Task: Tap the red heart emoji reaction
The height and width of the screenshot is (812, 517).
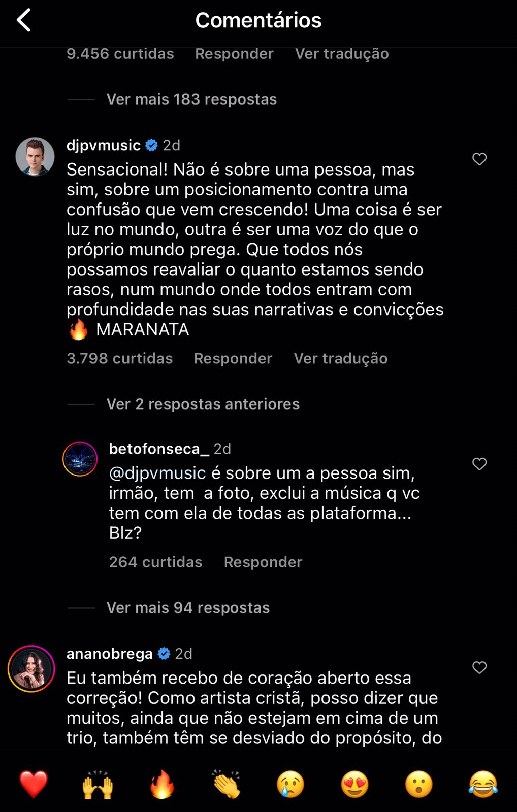Action: (34, 784)
